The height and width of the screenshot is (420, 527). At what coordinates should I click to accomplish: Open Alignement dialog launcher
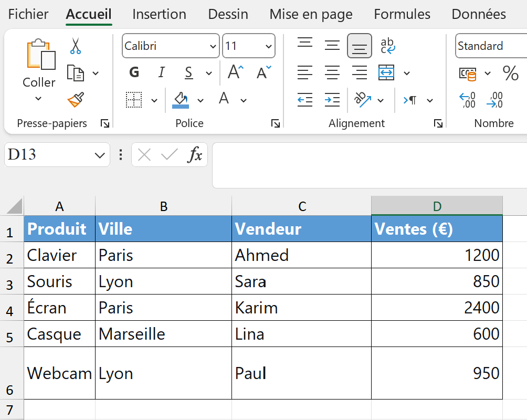(x=438, y=124)
